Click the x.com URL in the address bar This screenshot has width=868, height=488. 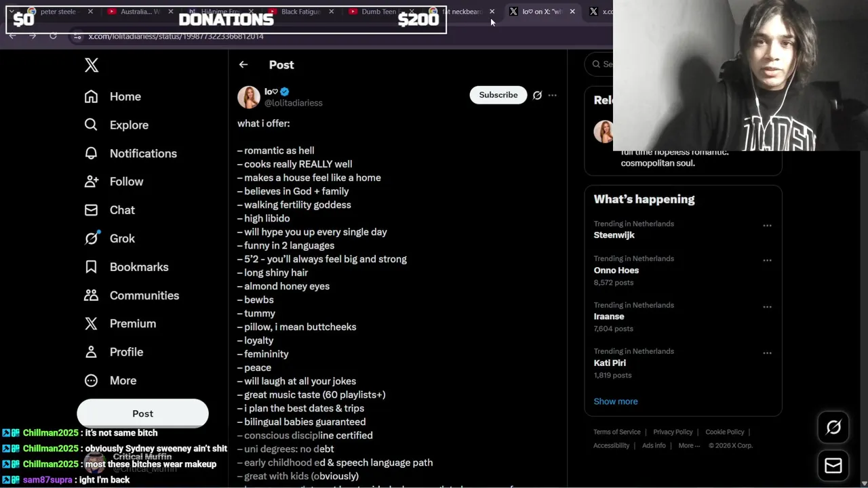176,36
